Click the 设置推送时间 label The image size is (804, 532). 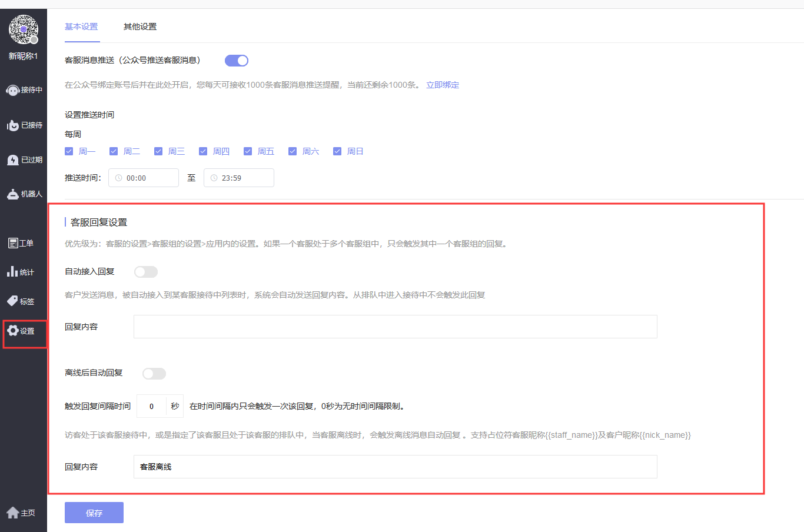coord(89,115)
